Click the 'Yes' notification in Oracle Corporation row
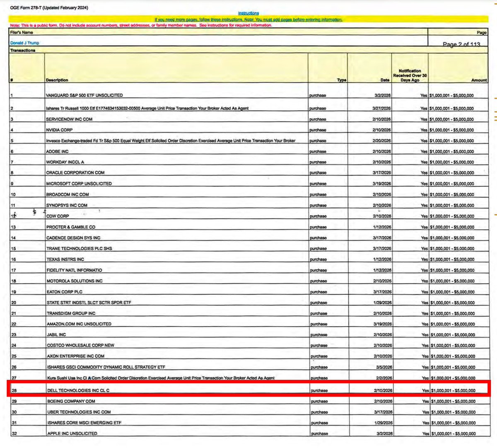 (424, 173)
